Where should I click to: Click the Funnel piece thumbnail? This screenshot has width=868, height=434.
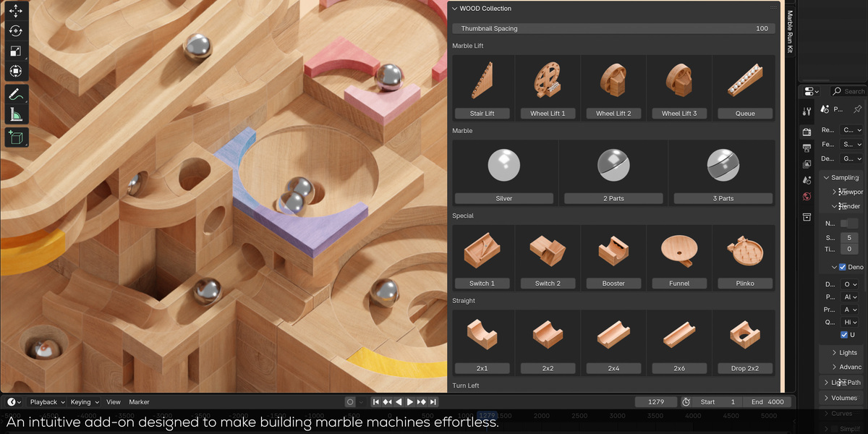(x=679, y=250)
